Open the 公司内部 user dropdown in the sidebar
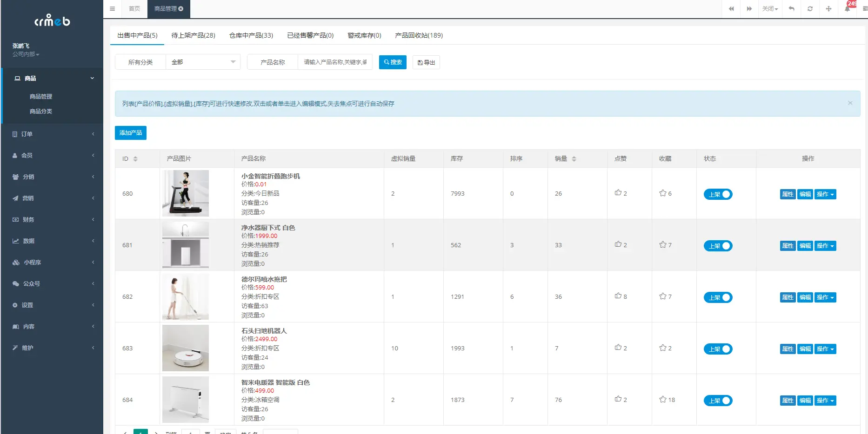The image size is (868, 434). point(26,54)
